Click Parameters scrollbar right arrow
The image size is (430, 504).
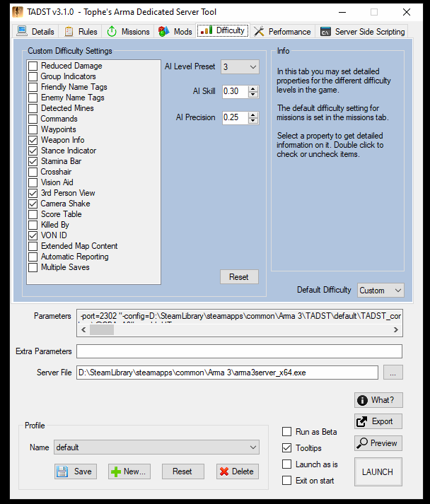396,330
